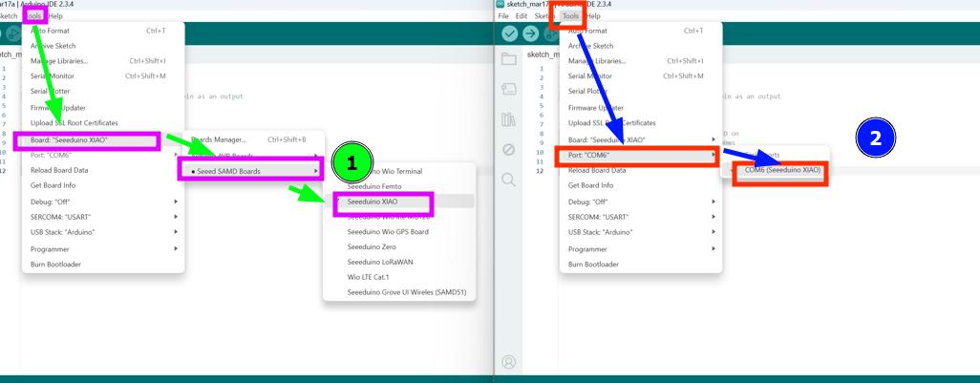Open File menu in right window
This screenshot has width=980, height=383.
click(503, 16)
